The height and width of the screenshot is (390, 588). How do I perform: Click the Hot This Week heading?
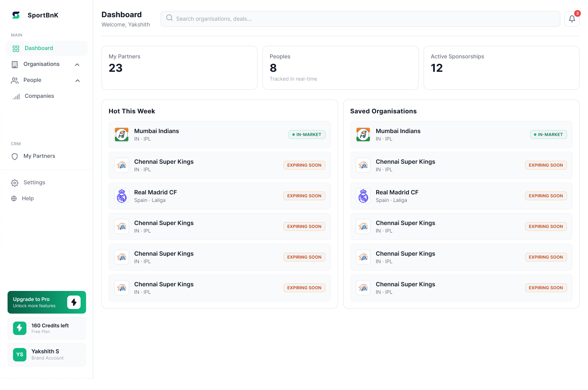(132, 111)
